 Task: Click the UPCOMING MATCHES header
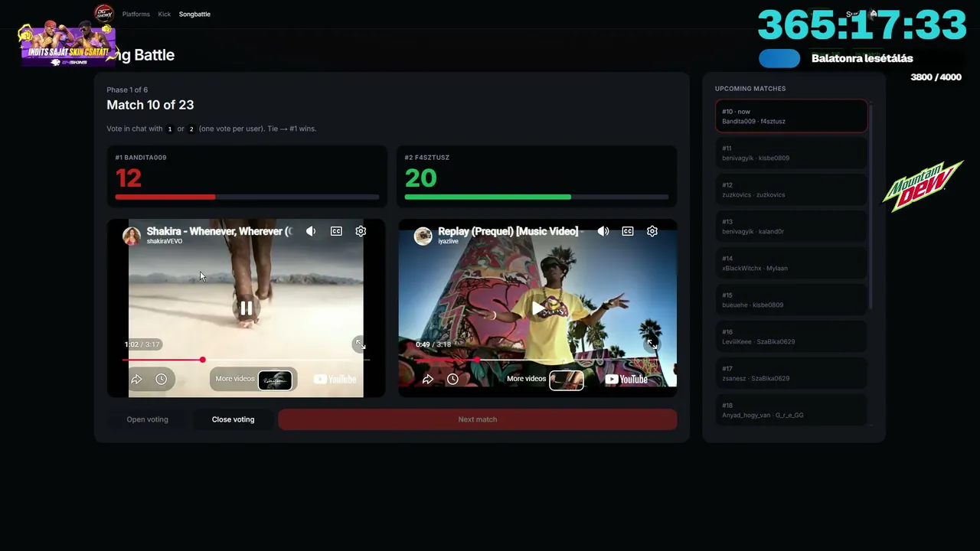pos(750,89)
